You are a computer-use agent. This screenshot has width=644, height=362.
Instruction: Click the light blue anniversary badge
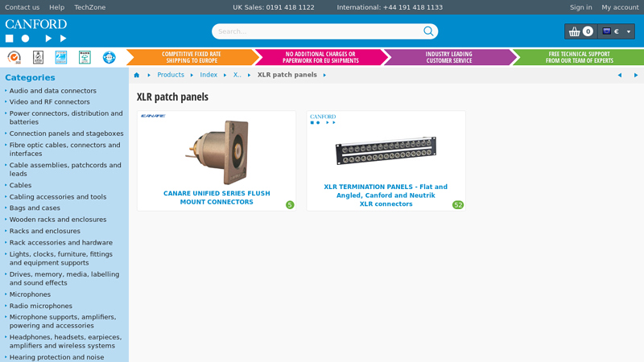tap(61, 57)
